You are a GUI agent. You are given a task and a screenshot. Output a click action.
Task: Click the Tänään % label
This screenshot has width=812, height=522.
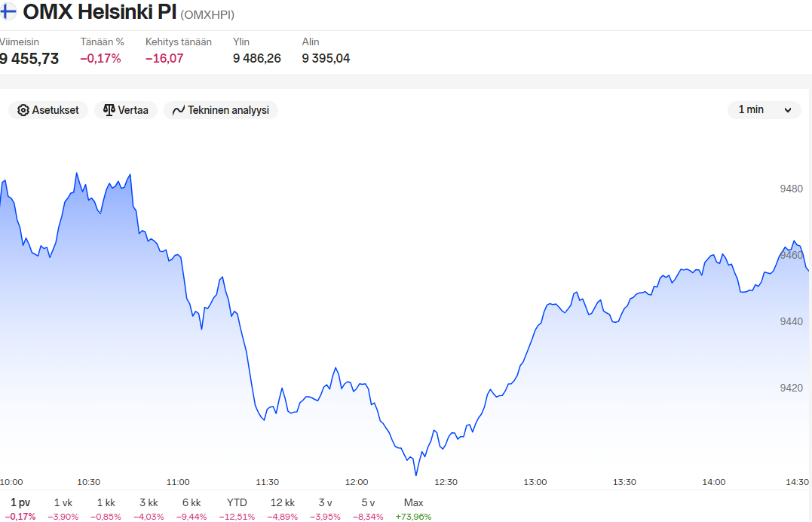(102, 42)
